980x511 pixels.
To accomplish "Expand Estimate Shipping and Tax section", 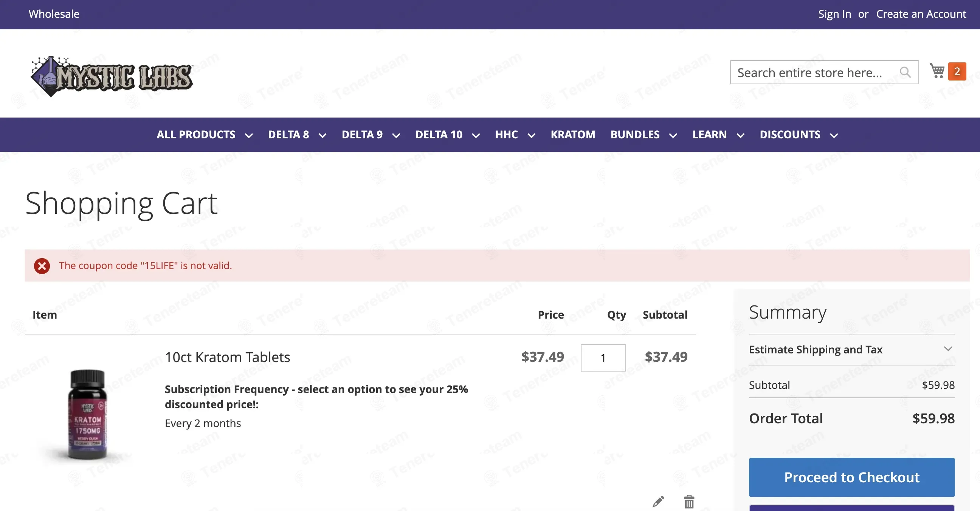I will point(852,349).
